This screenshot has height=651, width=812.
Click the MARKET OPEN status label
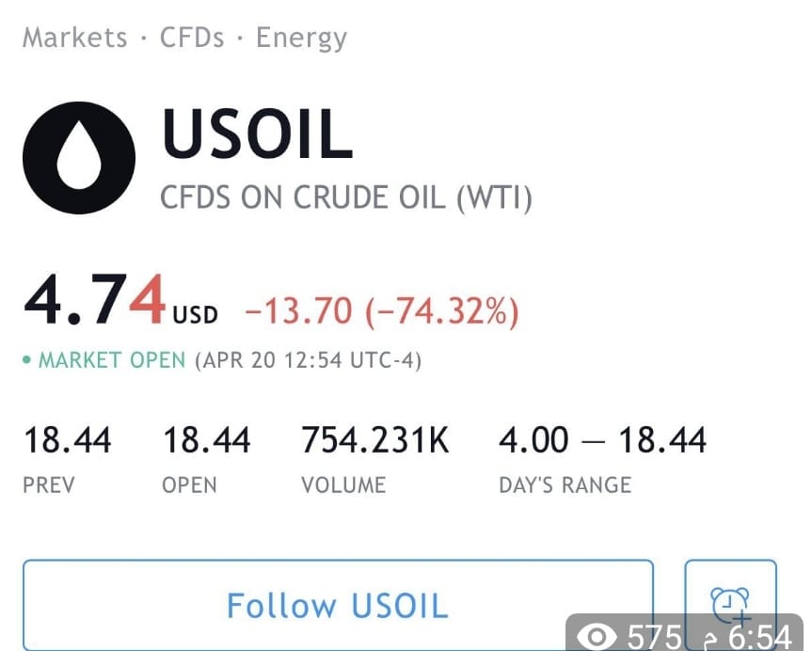112,360
